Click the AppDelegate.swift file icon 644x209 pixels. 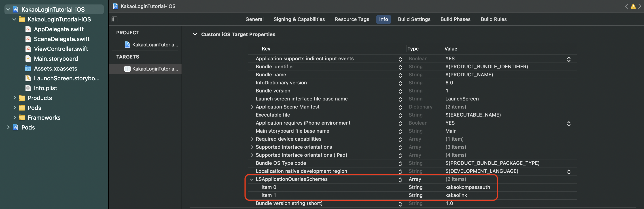tap(28, 29)
